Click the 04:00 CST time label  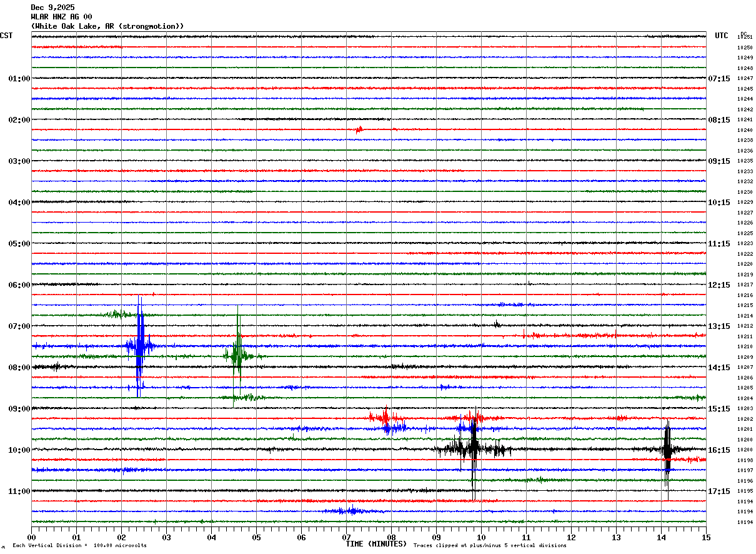point(19,203)
